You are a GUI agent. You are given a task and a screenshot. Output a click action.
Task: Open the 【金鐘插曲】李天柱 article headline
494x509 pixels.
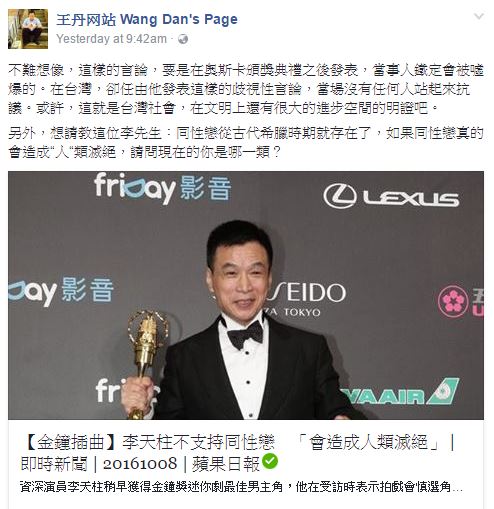click(x=237, y=453)
